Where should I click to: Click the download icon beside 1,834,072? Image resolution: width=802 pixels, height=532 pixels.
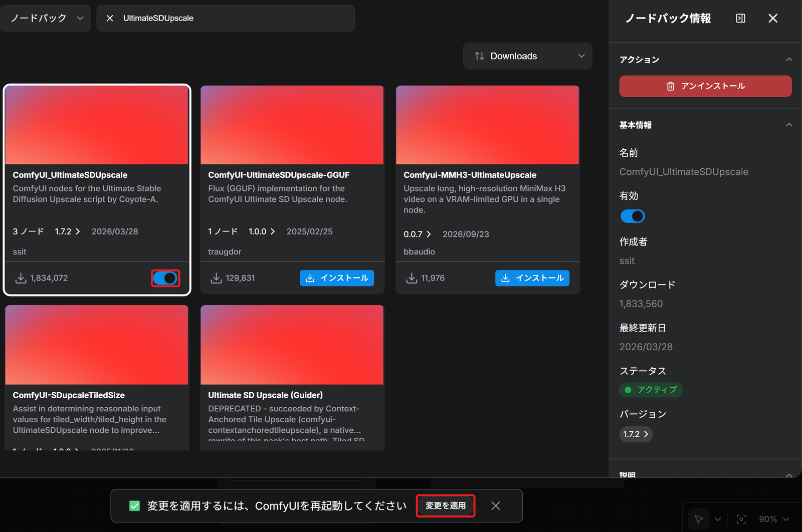[21, 278]
